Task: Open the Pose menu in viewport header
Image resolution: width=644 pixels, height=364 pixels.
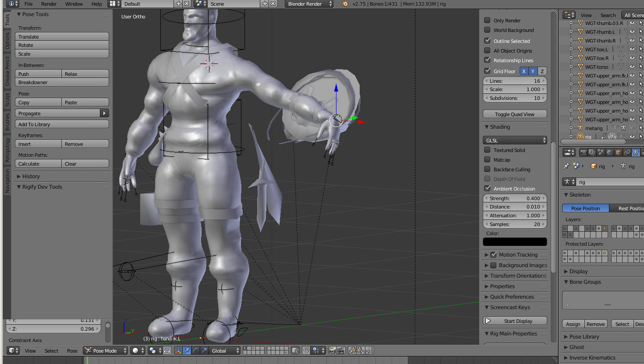Action: tap(72, 350)
